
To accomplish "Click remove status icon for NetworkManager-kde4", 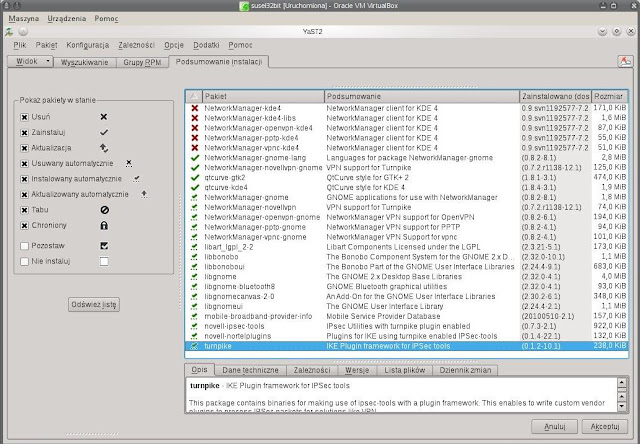I will click(195, 108).
